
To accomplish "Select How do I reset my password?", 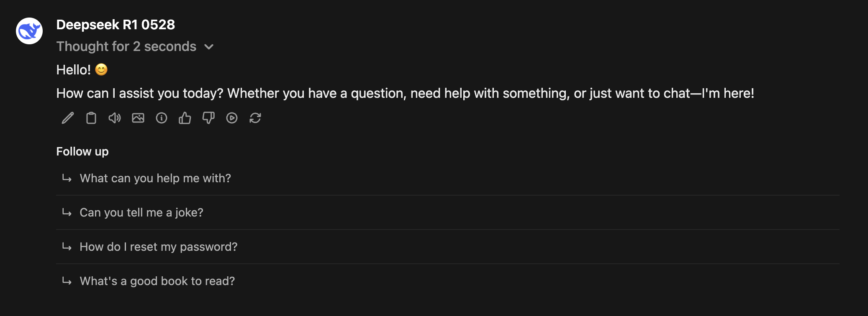I will [x=448, y=247].
